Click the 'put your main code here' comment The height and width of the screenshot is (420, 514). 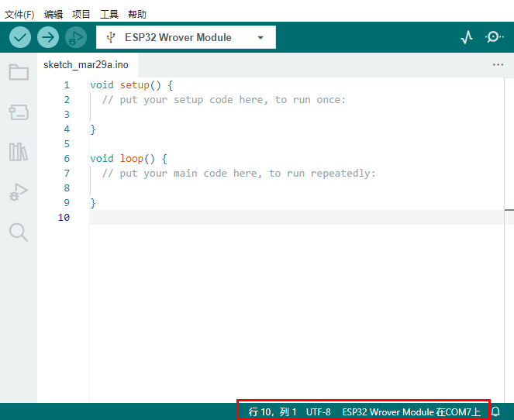pyautogui.click(x=239, y=174)
